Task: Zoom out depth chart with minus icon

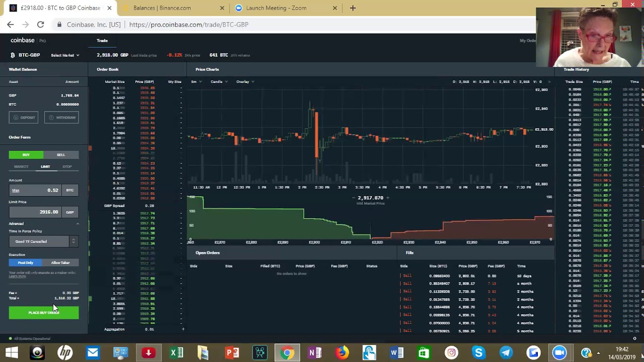Action: click(354, 198)
